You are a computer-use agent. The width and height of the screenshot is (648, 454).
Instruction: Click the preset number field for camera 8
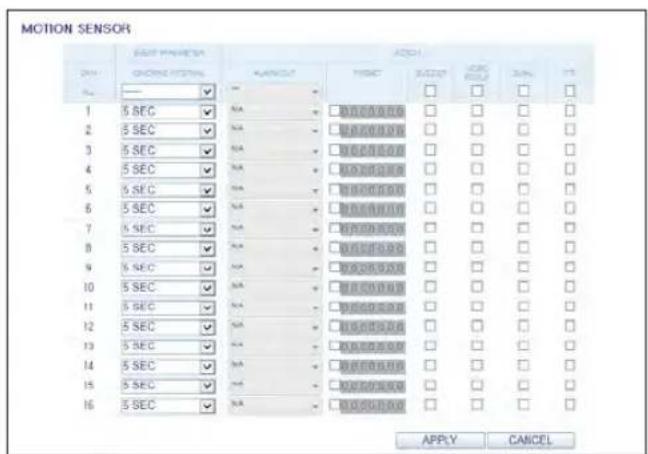click(372, 249)
